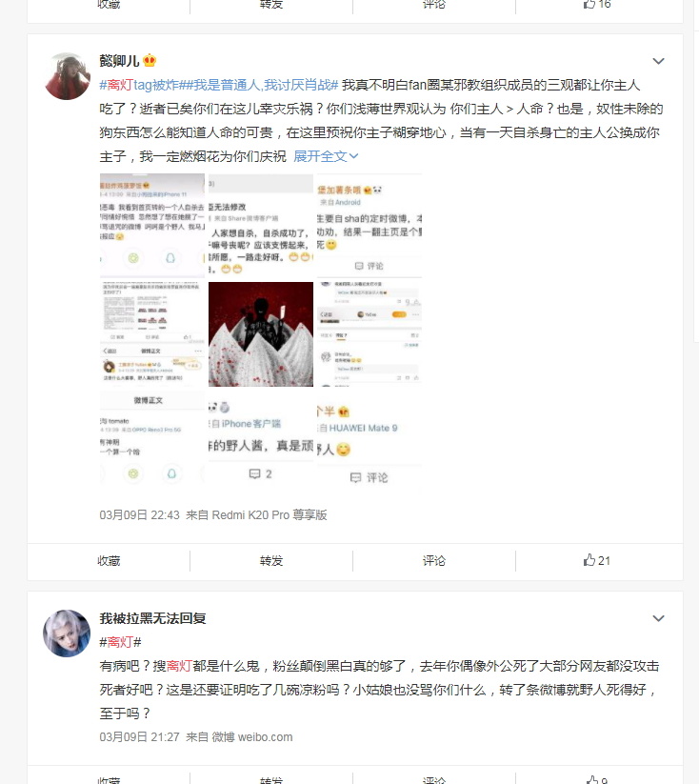Like the post with 21 thumbs-up
Viewport: 699px width, 784px height.
[596, 560]
